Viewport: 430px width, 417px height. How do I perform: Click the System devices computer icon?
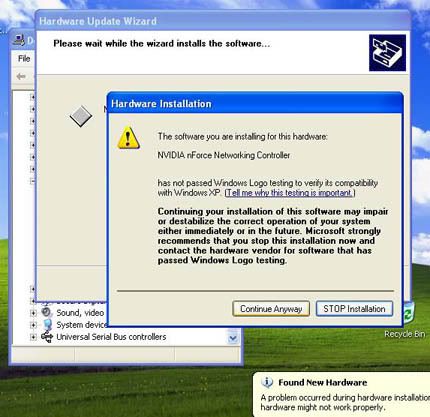[47, 325]
